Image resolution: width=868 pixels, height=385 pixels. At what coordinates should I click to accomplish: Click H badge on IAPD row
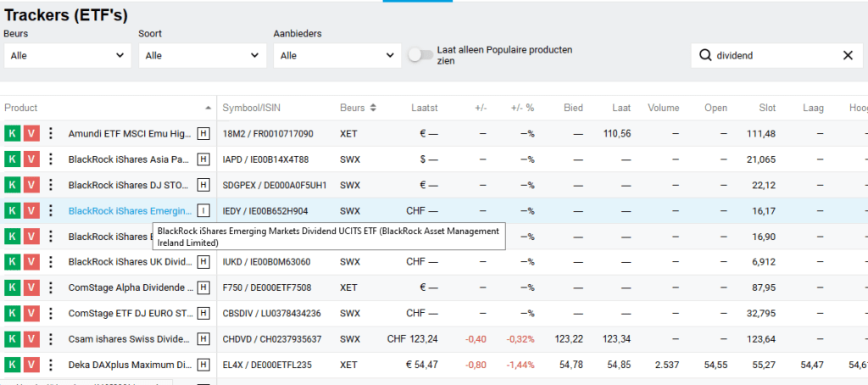coord(203,159)
